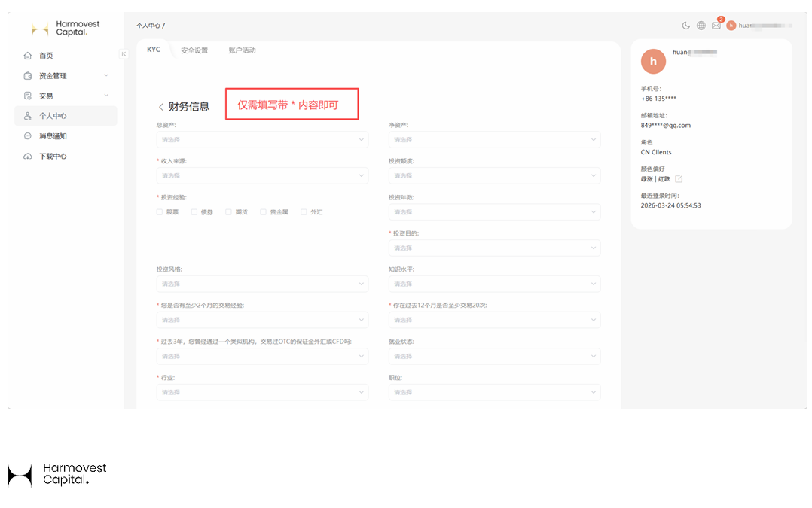Open the 职位 dropdown

click(x=495, y=393)
